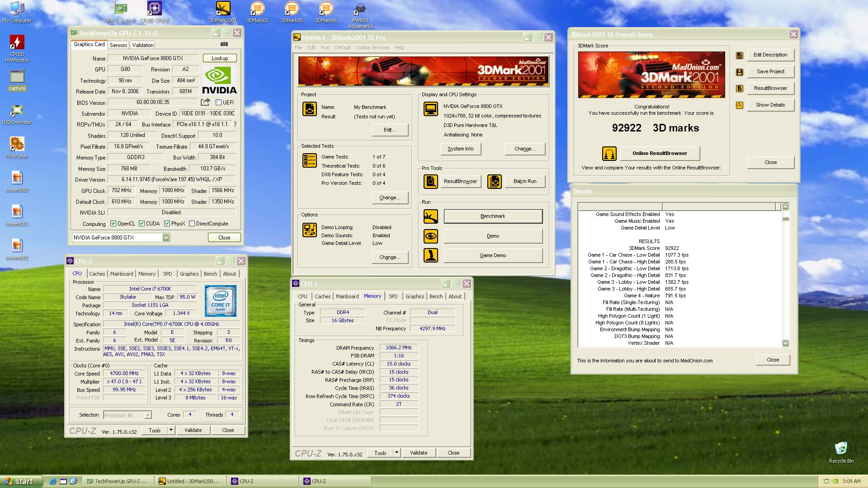Viewport: 868px width, 488px height.
Task: Select the capture desktop icon
Action: [x=17, y=80]
